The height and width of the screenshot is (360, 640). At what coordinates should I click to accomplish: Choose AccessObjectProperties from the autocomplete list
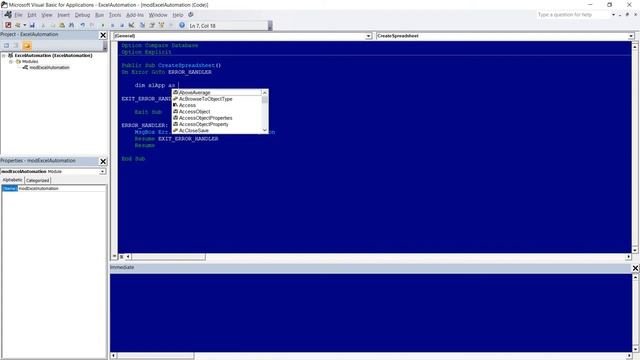pos(216,118)
